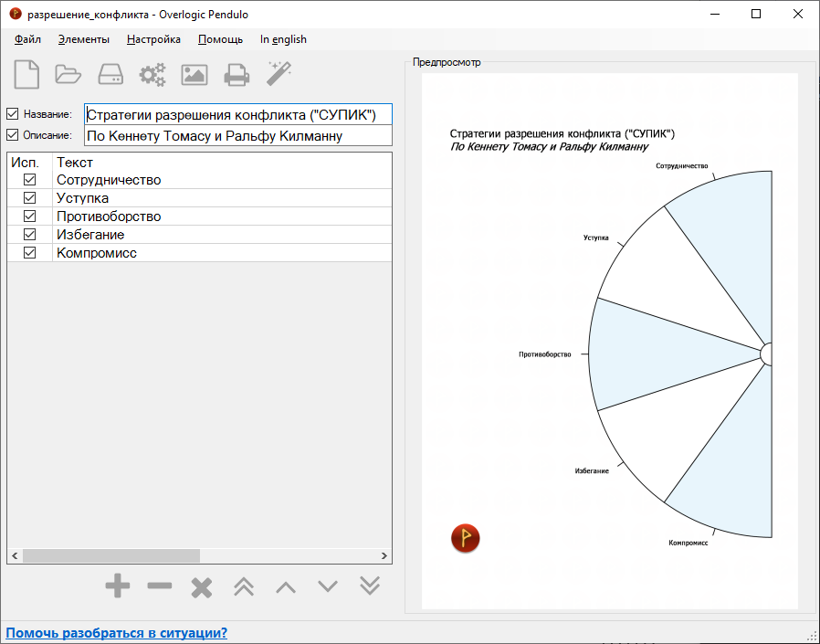The height and width of the screenshot is (644, 820).
Task: Move item to bottom with double-down arrows
Action: click(x=370, y=586)
